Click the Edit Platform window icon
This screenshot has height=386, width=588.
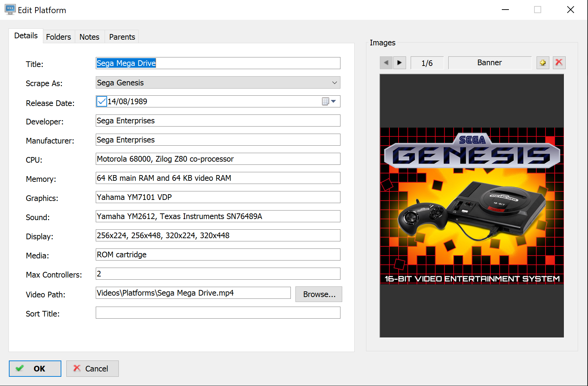point(10,10)
